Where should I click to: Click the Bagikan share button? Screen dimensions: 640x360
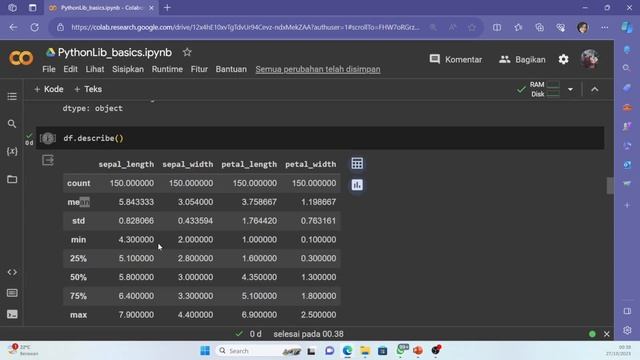coord(522,60)
